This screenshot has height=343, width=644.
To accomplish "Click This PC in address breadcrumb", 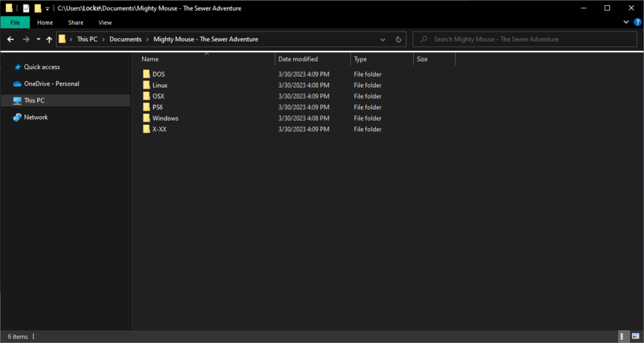I will [87, 40].
